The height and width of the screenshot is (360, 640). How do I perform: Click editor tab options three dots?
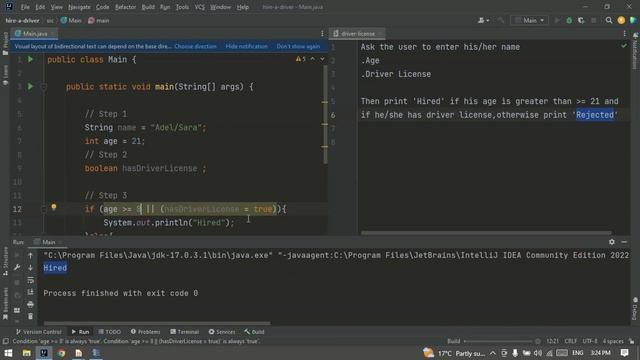[322, 33]
